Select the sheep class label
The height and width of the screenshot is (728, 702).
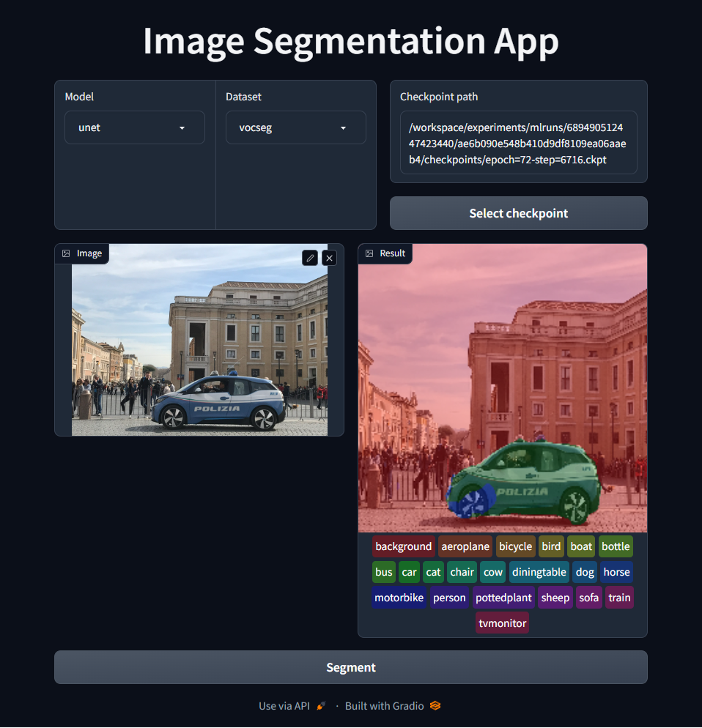(555, 598)
